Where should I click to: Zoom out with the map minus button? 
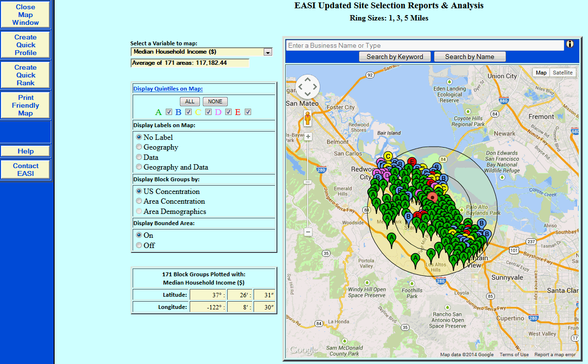[x=308, y=232]
